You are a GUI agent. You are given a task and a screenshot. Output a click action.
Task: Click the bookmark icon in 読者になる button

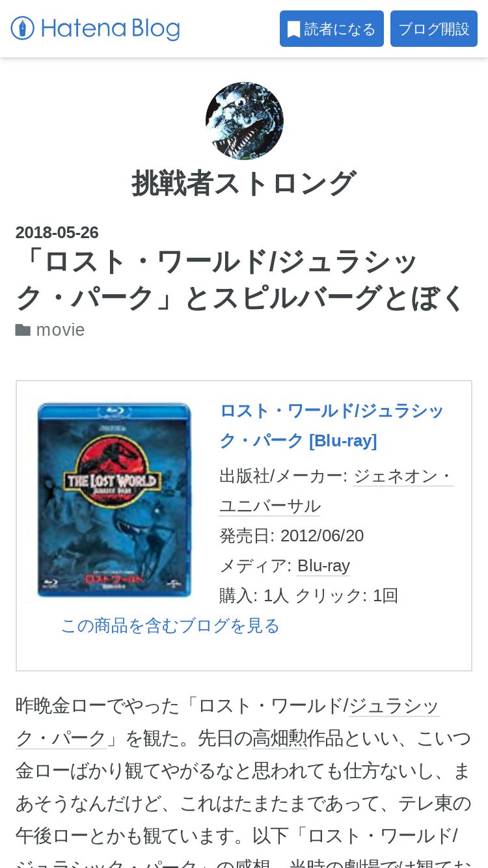pyautogui.click(x=294, y=29)
